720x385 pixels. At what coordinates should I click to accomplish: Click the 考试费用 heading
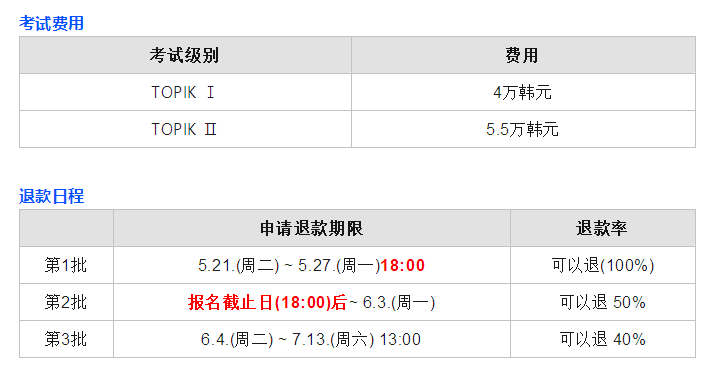51,23
